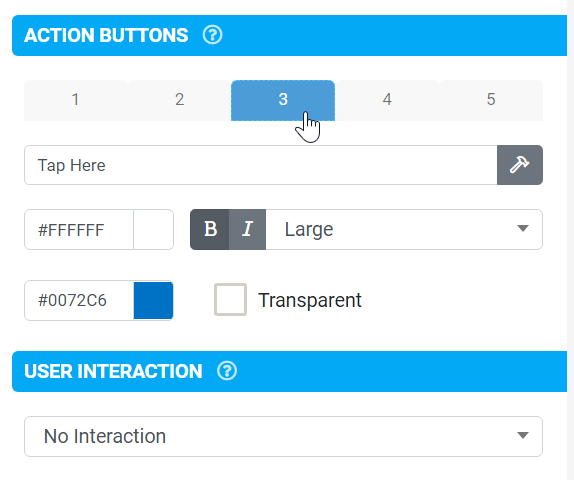Click the Action Buttons help icon
This screenshot has height=480, width=574.
[x=212, y=35]
